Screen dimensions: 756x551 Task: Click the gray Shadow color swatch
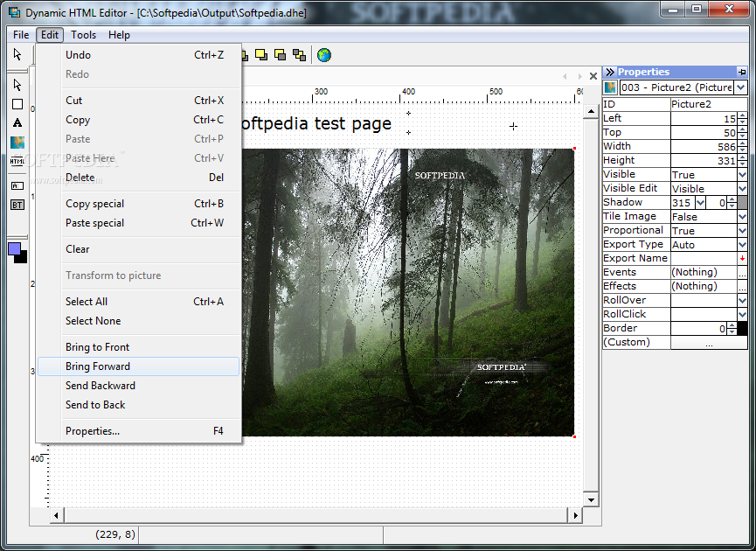(x=743, y=203)
